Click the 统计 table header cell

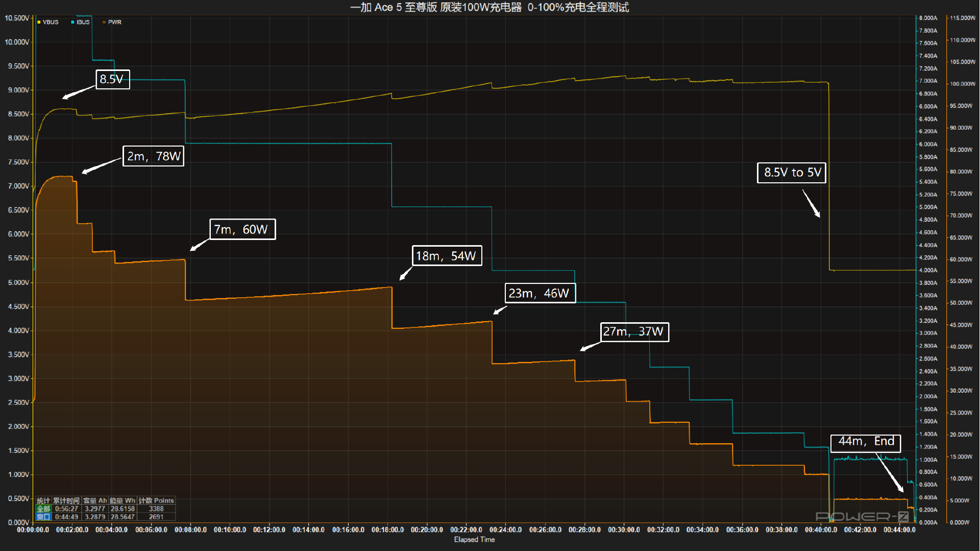click(x=43, y=500)
